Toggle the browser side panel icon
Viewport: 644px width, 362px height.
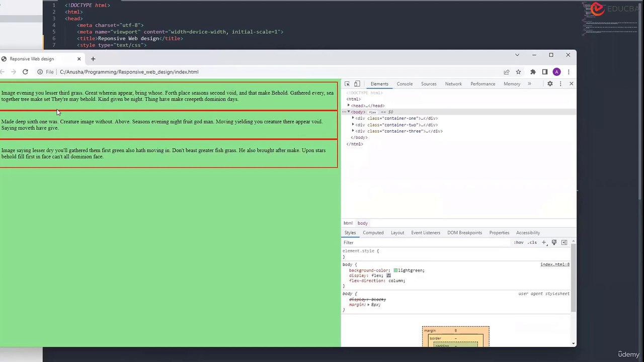tap(545, 72)
